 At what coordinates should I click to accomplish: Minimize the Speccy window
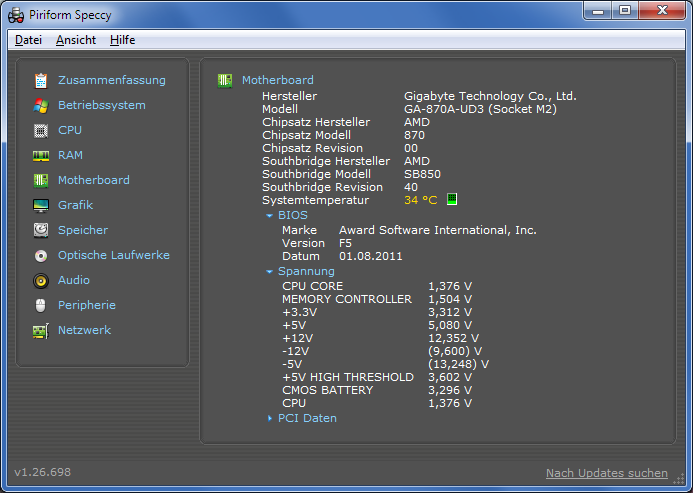tap(598, 11)
